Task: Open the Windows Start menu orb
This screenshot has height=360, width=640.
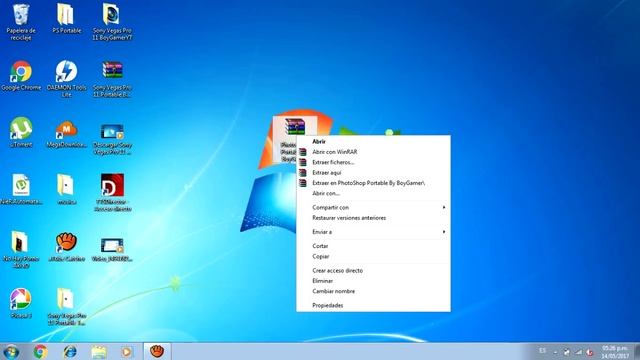Action: (11, 351)
